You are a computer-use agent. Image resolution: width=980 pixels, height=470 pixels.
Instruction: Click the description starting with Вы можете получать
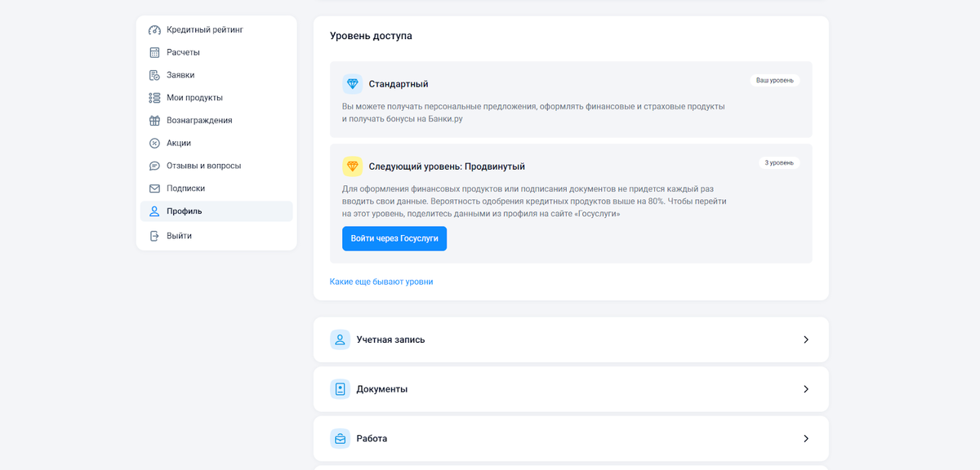click(533, 113)
